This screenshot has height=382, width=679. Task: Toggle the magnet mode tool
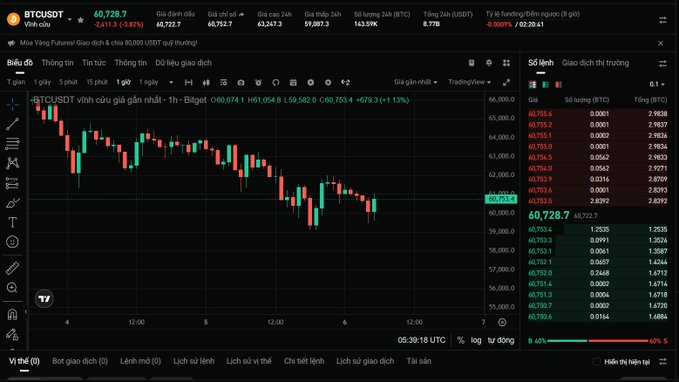(13, 314)
